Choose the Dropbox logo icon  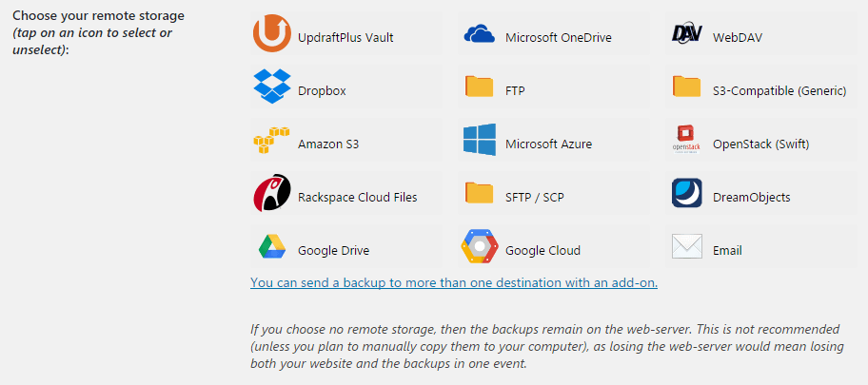point(272,86)
